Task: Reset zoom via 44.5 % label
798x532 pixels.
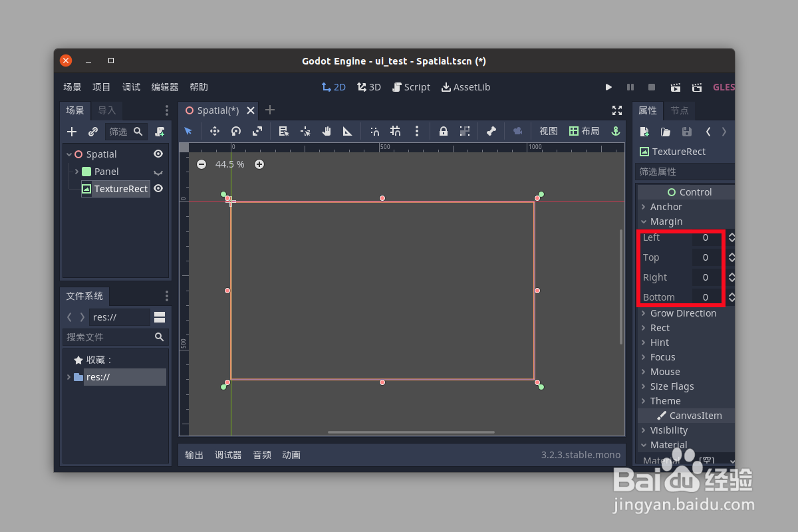Action: coord(230,164)
